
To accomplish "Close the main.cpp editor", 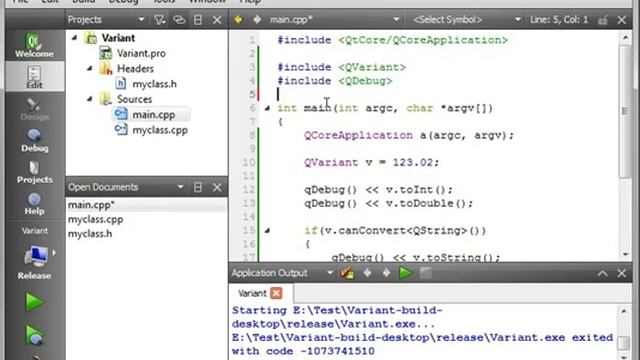I will click(622, 20).
